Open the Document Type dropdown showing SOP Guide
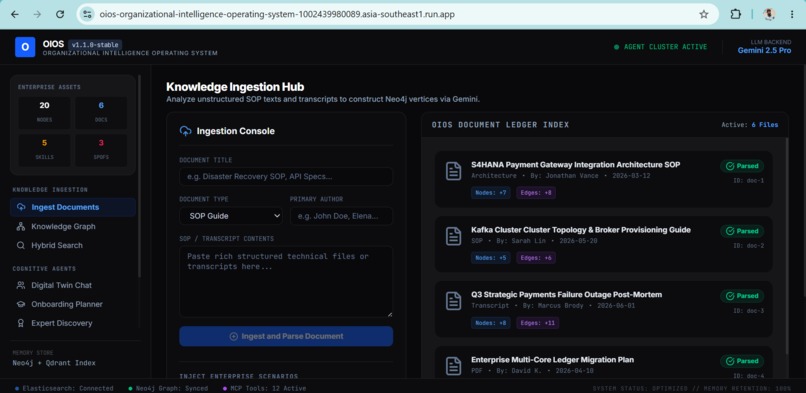This screenshot has width=806, height=393. coord(231,216)
